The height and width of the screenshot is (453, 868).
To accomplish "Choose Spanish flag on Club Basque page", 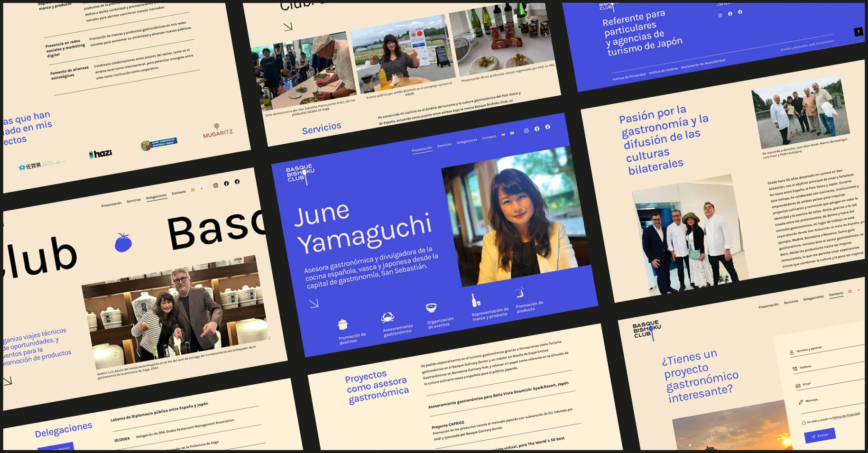I will click(x=193, y=190).
